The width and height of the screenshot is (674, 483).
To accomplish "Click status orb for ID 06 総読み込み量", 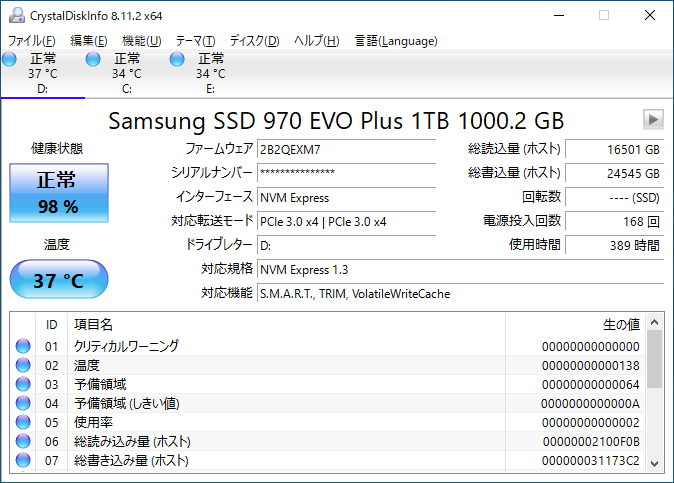I will pos(23,441).
